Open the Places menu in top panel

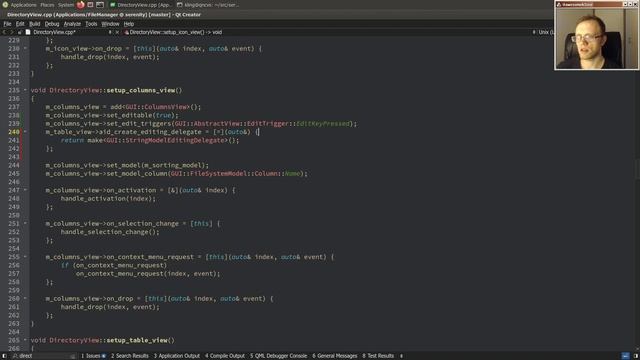(x=47, y=5)
